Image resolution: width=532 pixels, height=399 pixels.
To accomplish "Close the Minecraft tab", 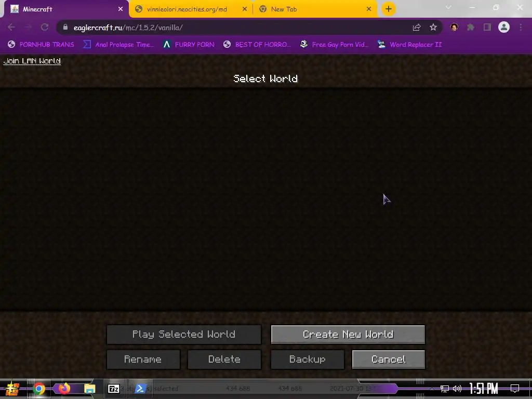I will coord(121,9).
